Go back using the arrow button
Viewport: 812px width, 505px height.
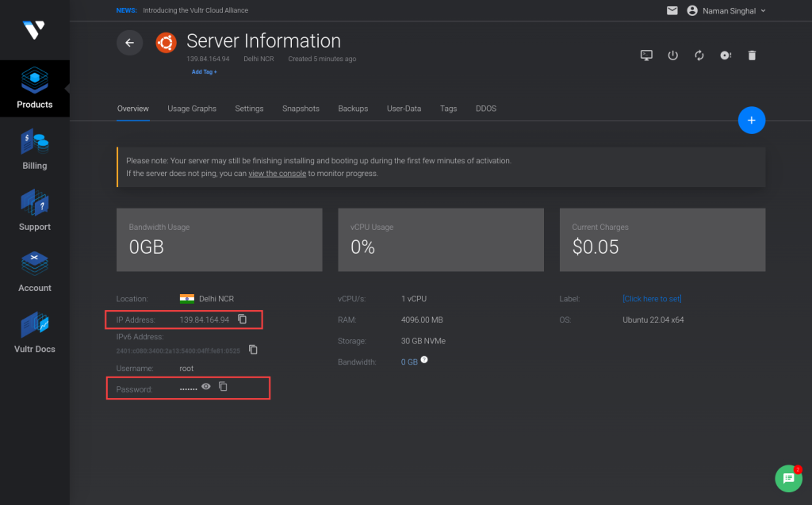point(129,43)
